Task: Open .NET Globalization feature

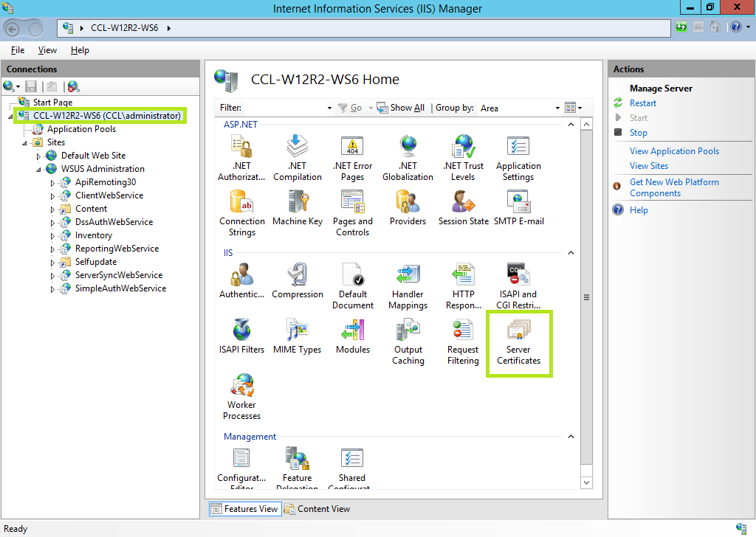Action: point(408,158)
